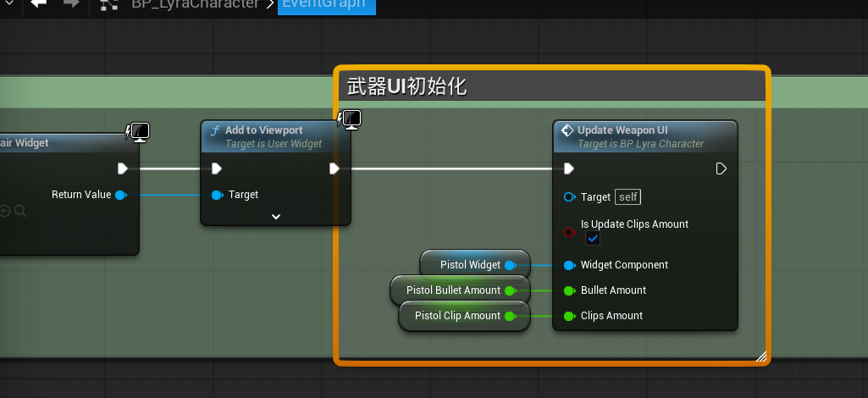Click the function f icon on Add to Viewport
Screen dimensions: 868x398
(215, 130)
